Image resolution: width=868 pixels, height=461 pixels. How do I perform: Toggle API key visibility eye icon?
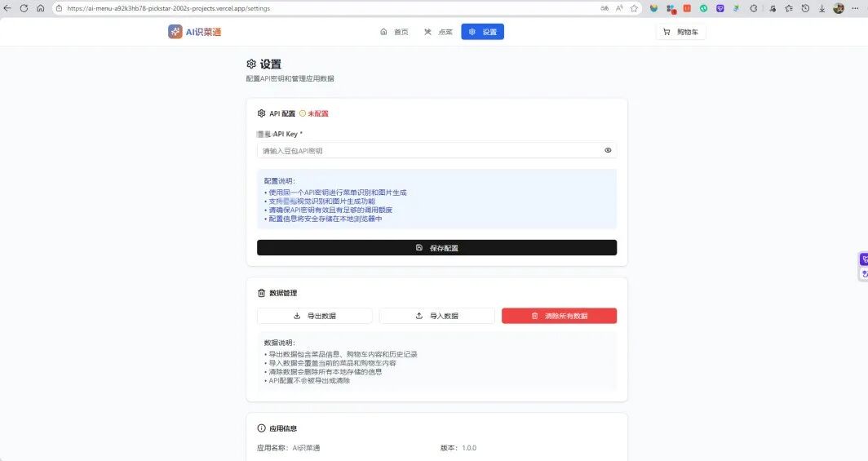608,150
